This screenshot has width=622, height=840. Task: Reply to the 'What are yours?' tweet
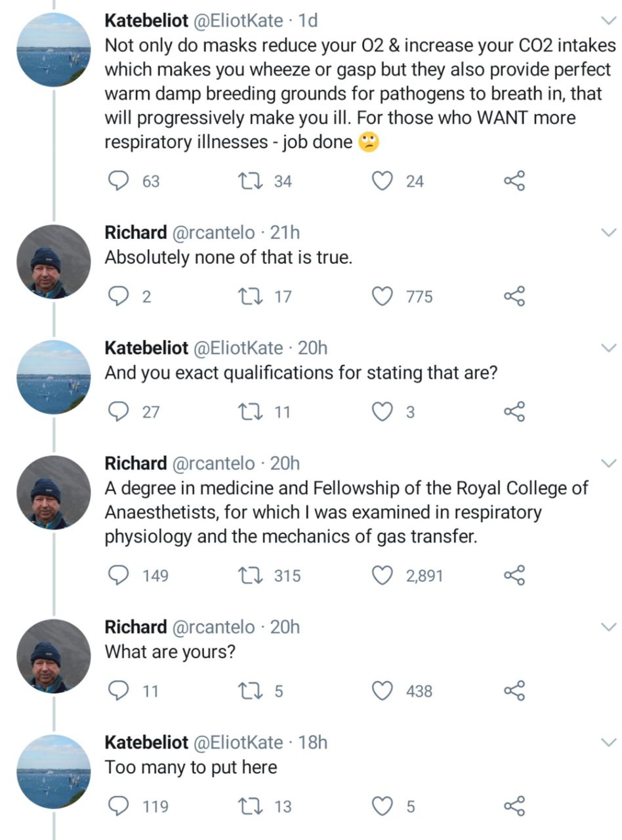[118, 691]
